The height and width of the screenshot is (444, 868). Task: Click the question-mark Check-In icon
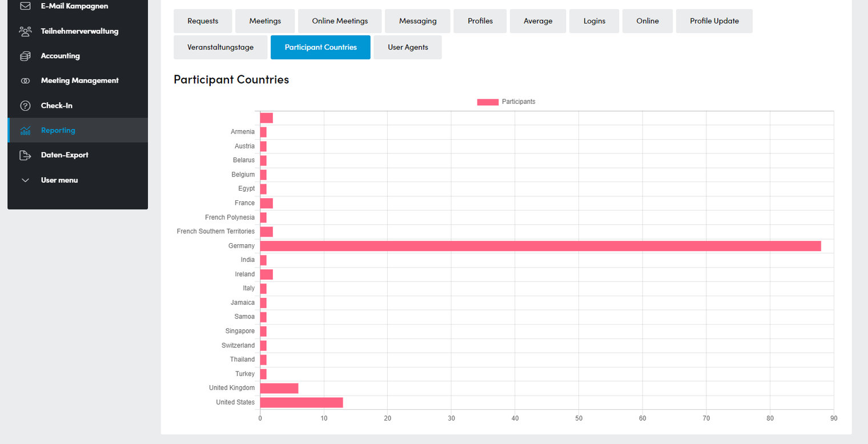25,106
